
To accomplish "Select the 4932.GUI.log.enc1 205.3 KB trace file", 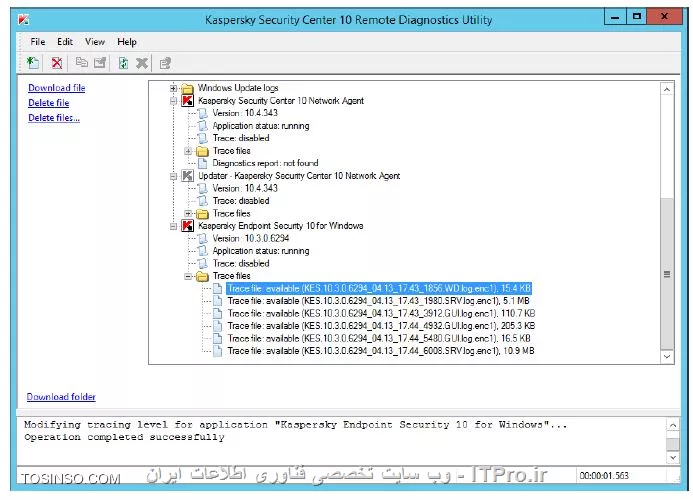I will click(381, 326).
